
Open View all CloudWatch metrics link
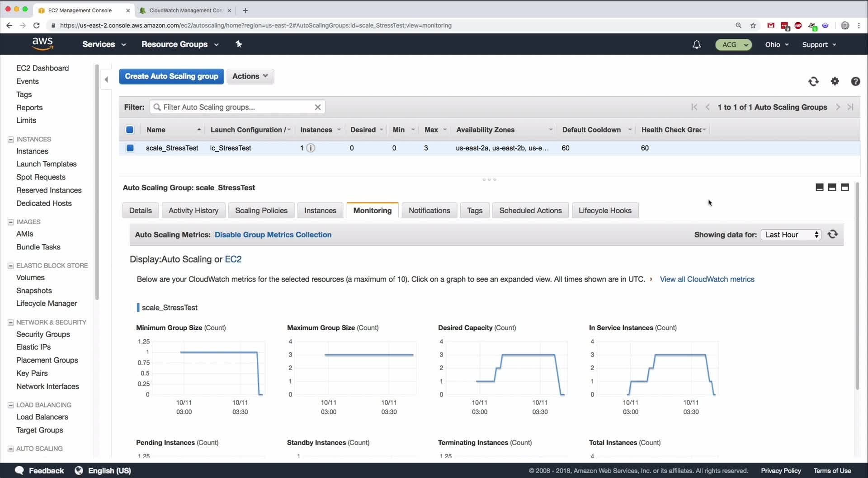click(707, 279)
